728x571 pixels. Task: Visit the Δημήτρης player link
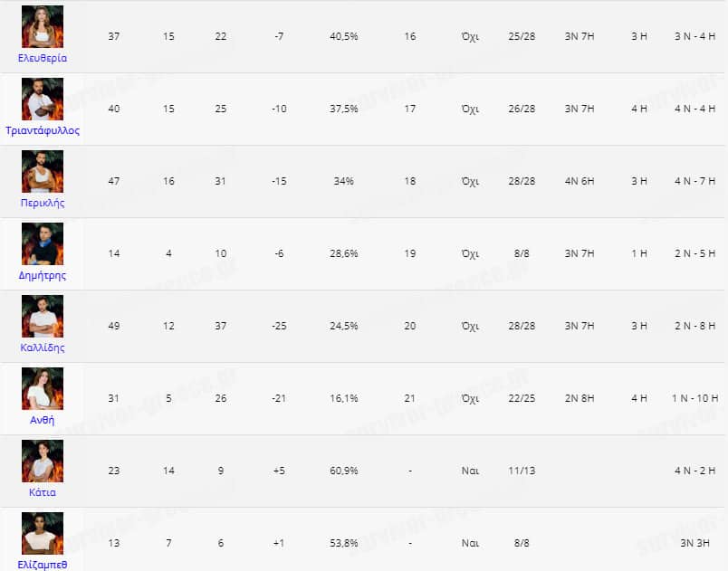pos(43,275)
